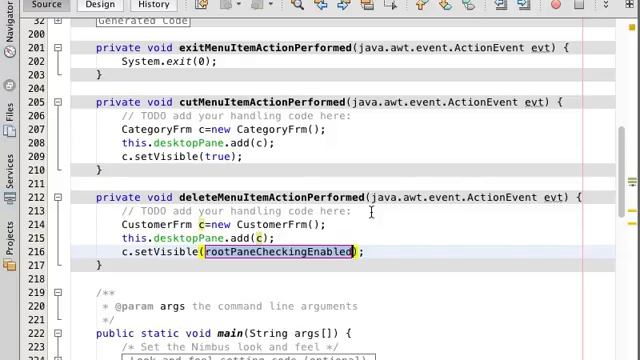The image size is (640, 360).
Task: Click Previous Bookmark icon
Action: [421, 5]
